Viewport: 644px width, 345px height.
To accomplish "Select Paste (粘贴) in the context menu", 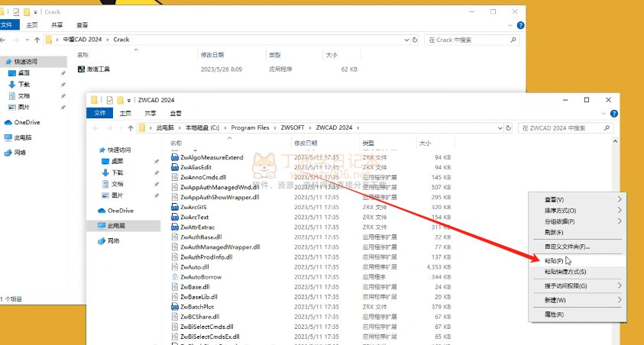I will [x=577, y=260].
